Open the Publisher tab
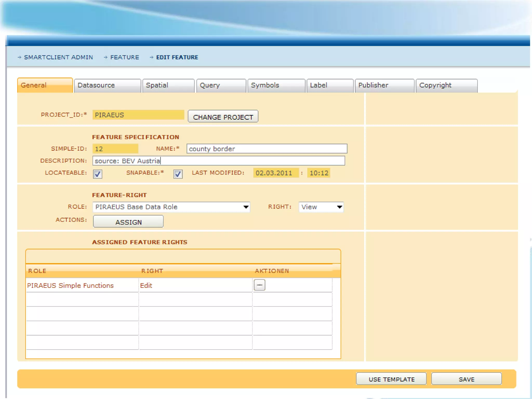This screenshot has width=532, height=399. coord(384,85)
